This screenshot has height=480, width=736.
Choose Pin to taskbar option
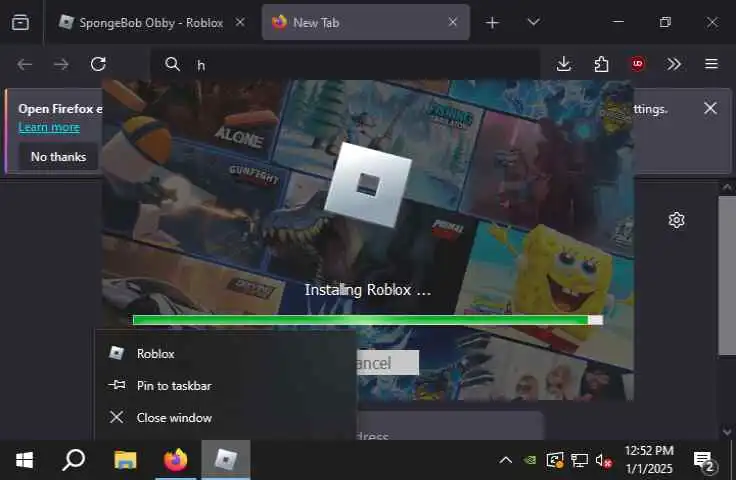tap(225, 386)
